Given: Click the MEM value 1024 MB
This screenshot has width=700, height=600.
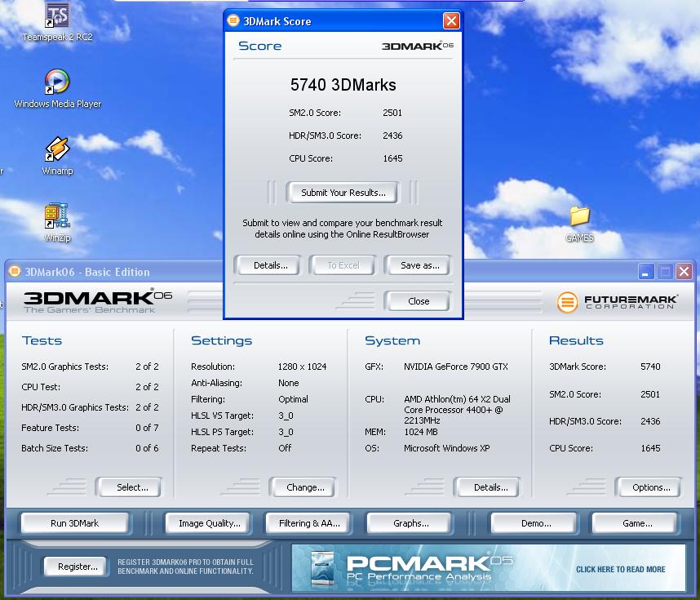Looking at the screenshot, I should tap(420, 432).
